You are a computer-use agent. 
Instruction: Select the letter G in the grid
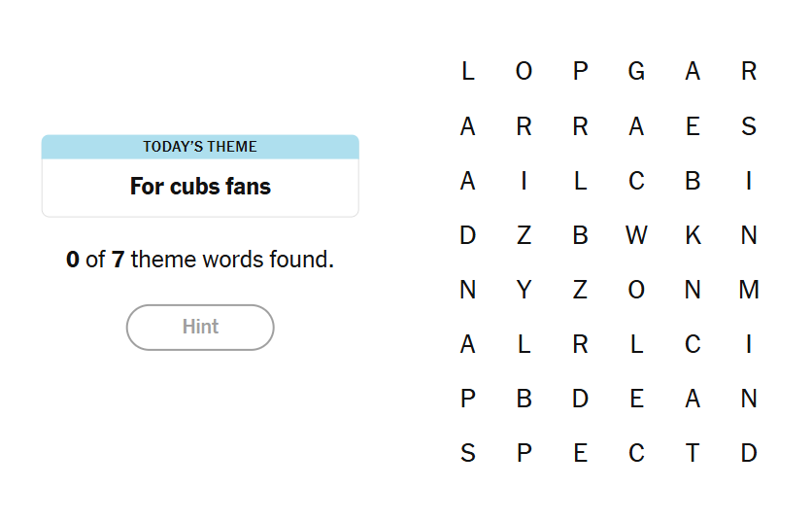[636, 71]
